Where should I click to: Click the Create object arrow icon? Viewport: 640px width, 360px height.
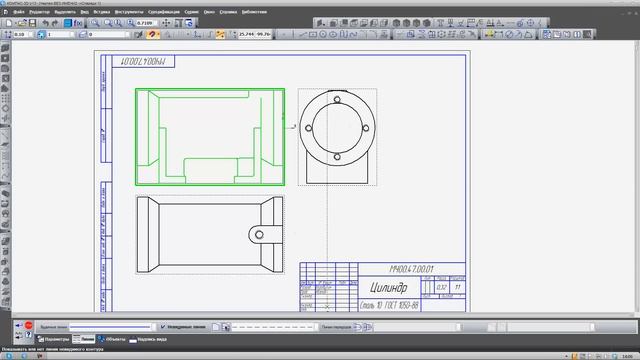tap(19, 325)
